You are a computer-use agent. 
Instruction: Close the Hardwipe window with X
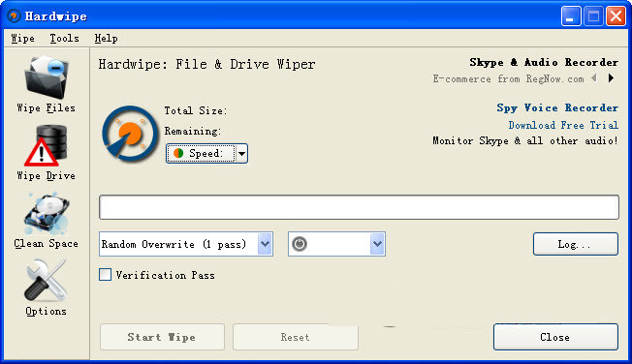[616, 16]
